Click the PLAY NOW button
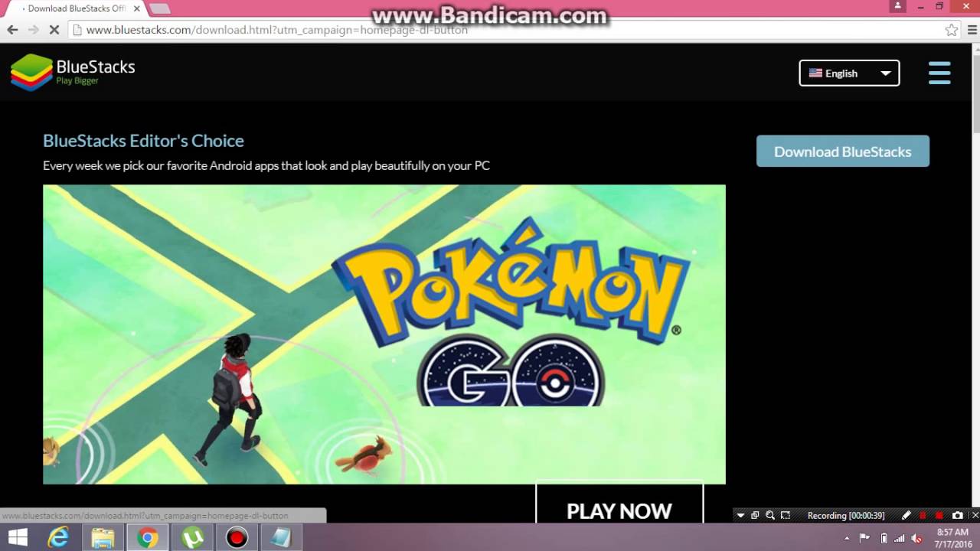The width and height of the screenshot is (980, 551). coord(619,507)
